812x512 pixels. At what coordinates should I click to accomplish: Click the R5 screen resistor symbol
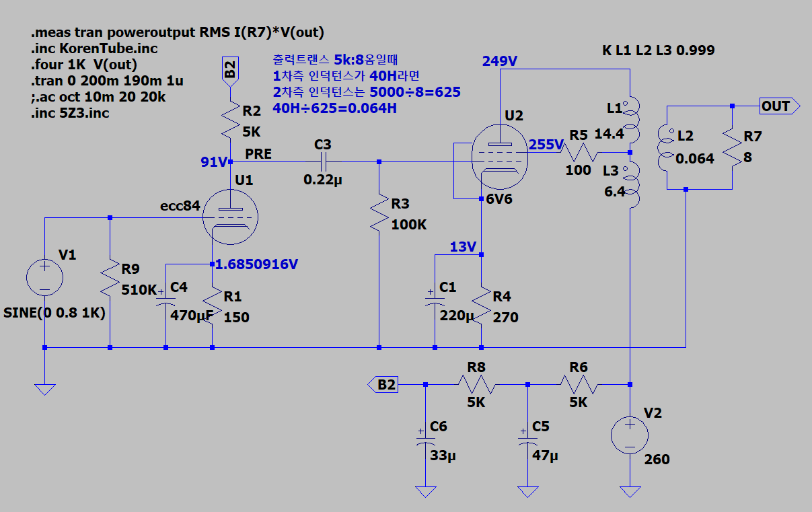(x=579, y=152)
